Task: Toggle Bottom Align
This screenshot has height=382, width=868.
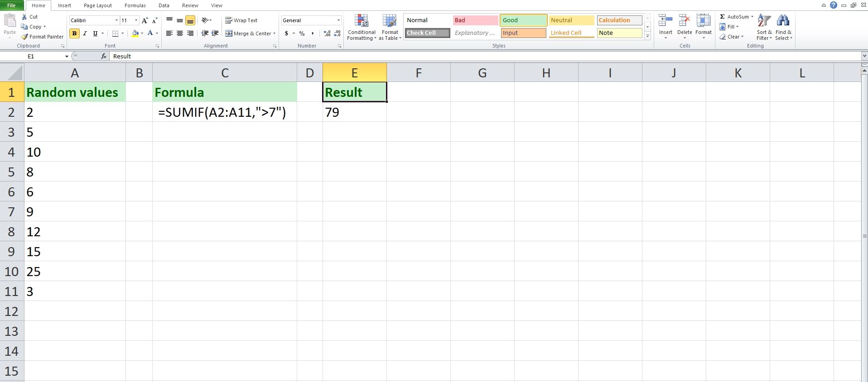Action: (190, 20)
